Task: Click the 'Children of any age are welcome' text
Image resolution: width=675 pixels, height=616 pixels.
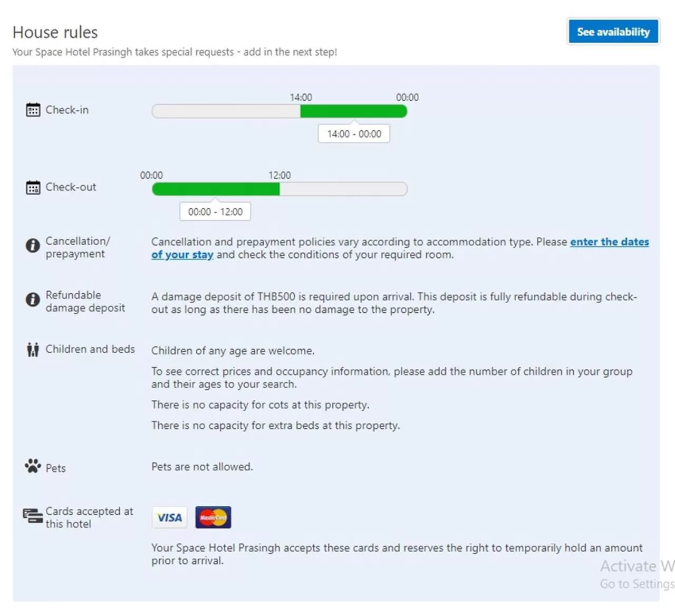Action: (x=233, y=351)
